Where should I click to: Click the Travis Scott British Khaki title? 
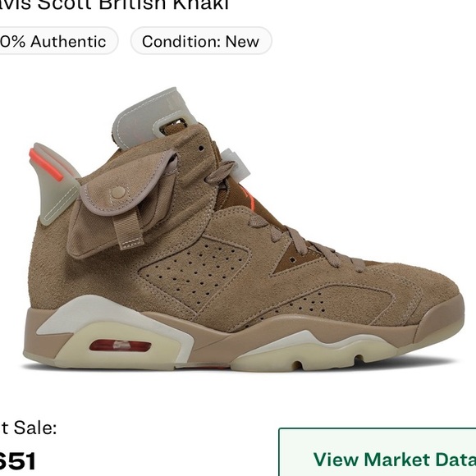[114, 6]
